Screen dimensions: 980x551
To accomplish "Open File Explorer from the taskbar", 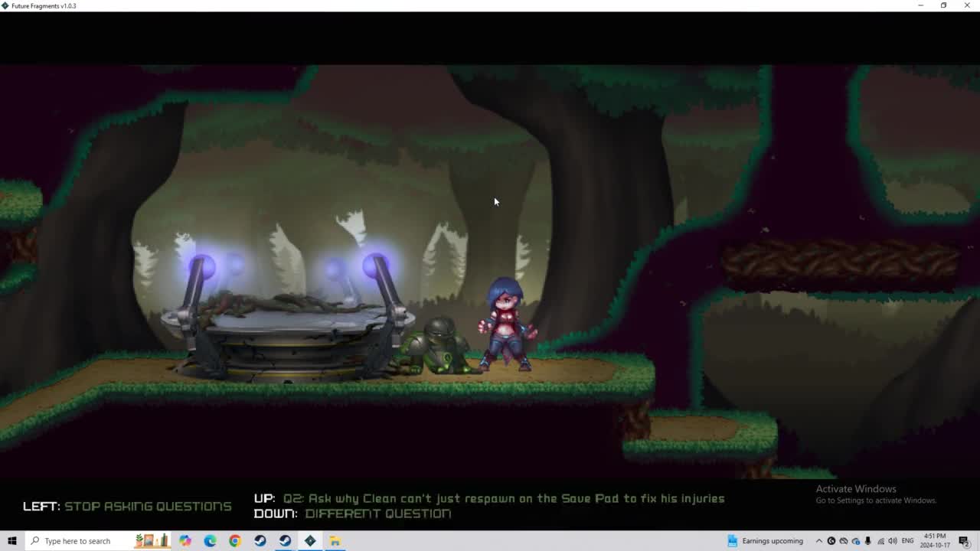I will 335,541.
